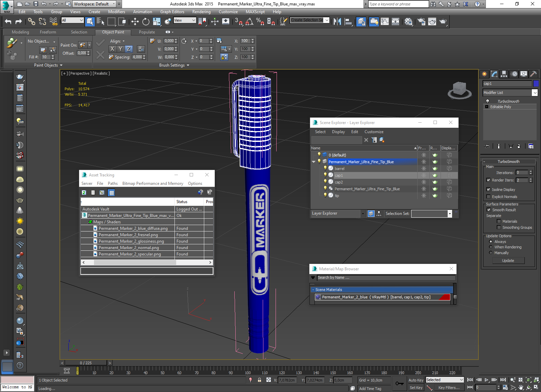
Task: Collapse the Permanent_Marker_Ultra_Fine_Tip_Blue layer
Action: (313, 162)
